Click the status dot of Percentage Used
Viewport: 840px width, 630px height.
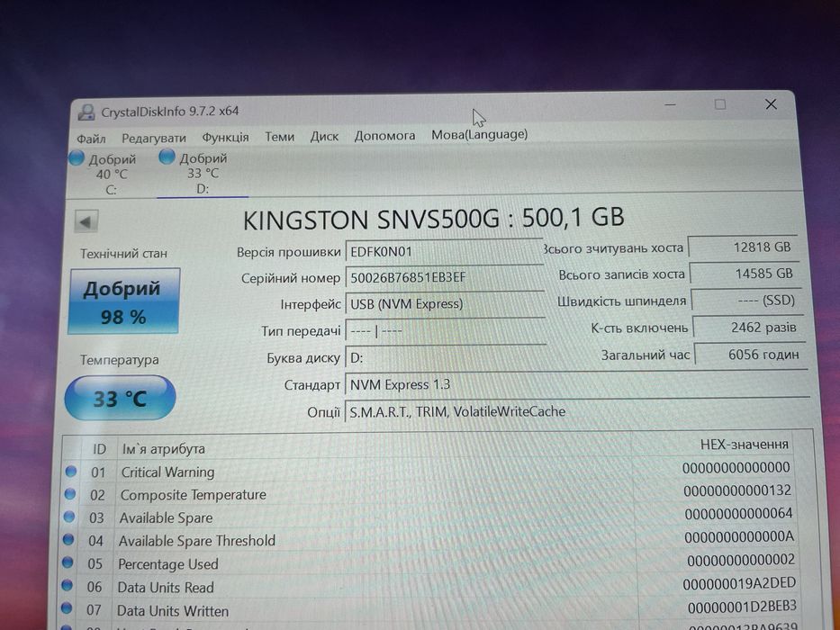[x=68, y=562]
